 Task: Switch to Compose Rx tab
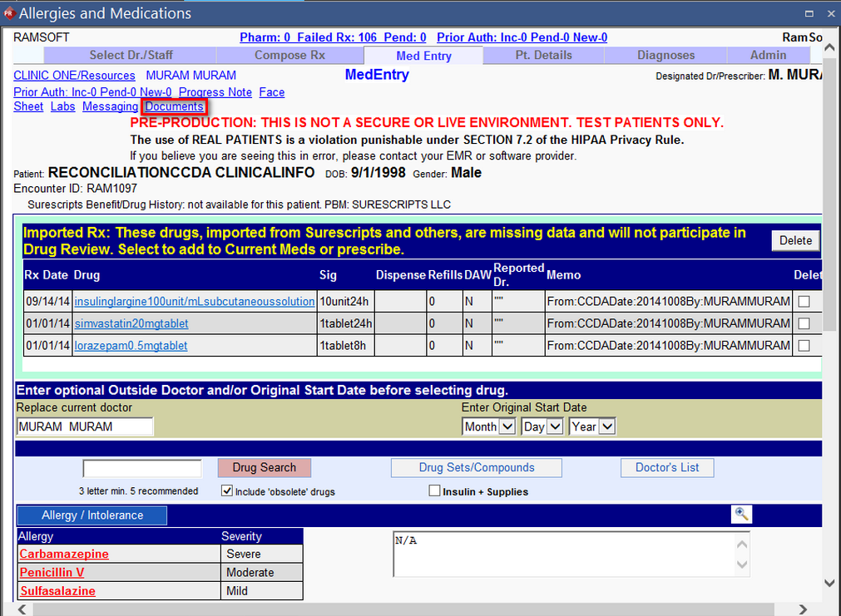coord(289,55)
